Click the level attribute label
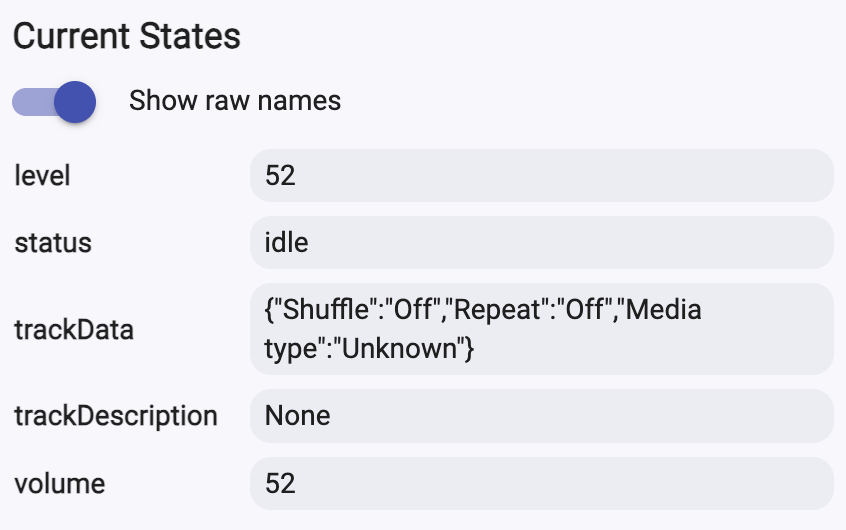 click(42, 176)
